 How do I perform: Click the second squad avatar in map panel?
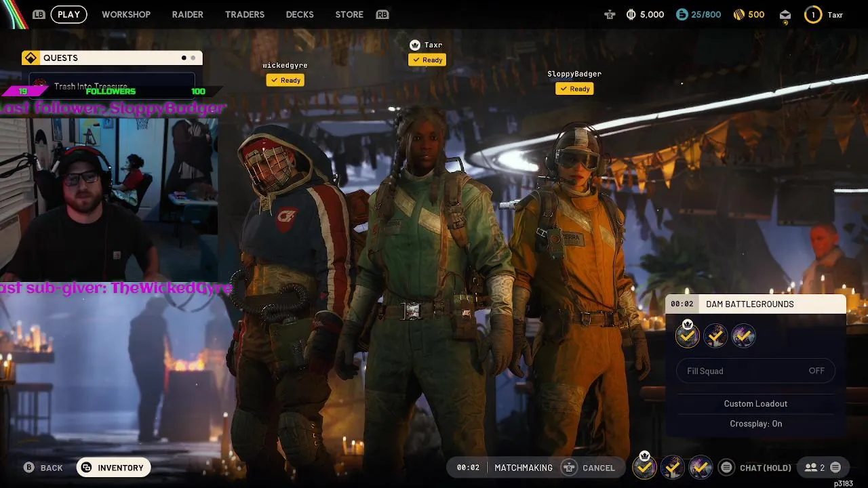715,335
